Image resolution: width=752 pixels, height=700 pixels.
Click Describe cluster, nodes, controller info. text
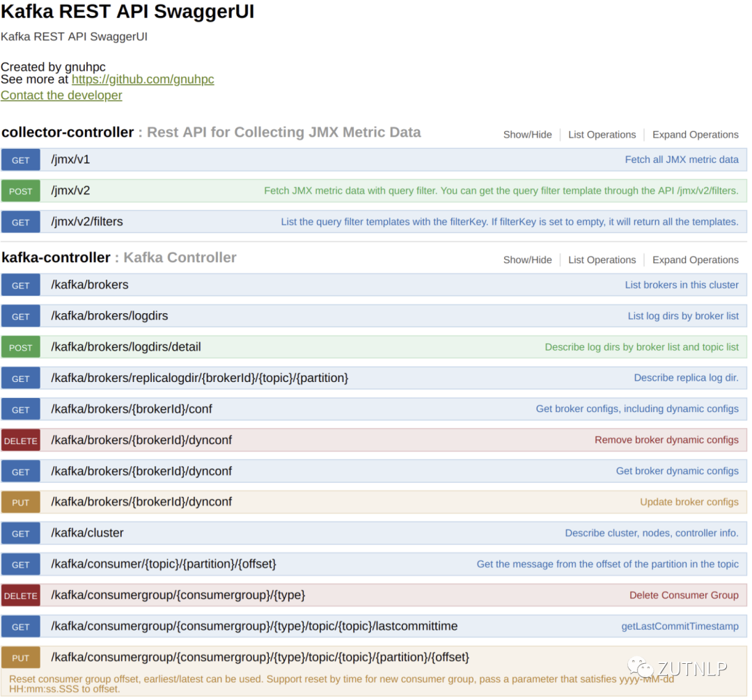click(652, 533)
